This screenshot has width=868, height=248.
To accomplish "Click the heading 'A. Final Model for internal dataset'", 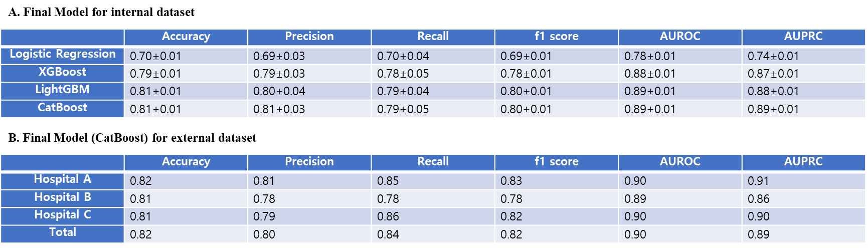I will 101,13.
